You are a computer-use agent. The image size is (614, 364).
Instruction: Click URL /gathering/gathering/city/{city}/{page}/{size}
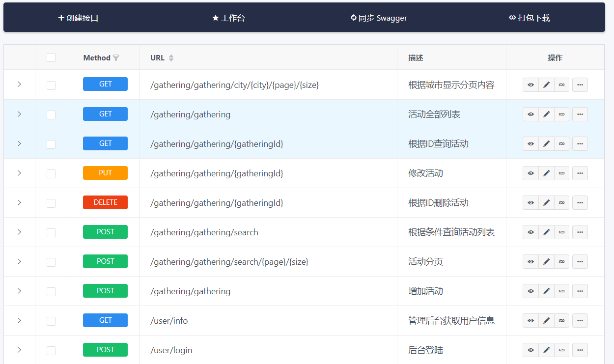[235, 85]
